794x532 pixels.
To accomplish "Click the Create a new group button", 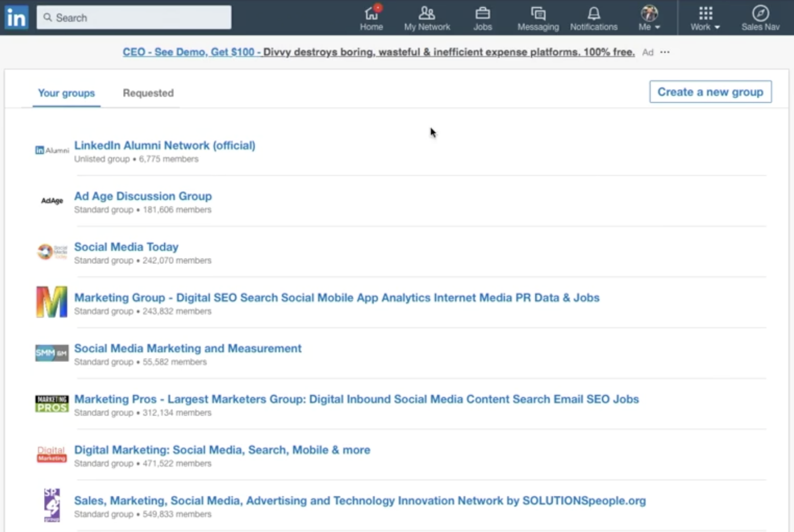I will (710, 92).
